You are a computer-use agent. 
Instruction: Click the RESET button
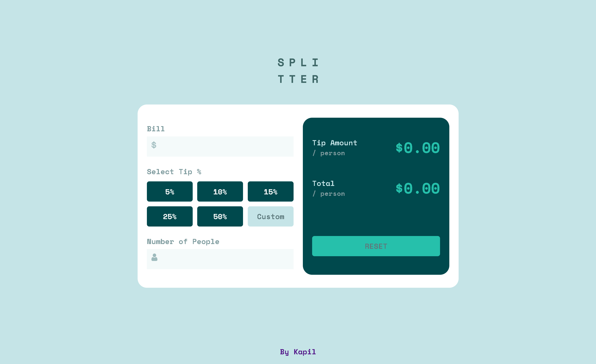(x=376, y=246)
